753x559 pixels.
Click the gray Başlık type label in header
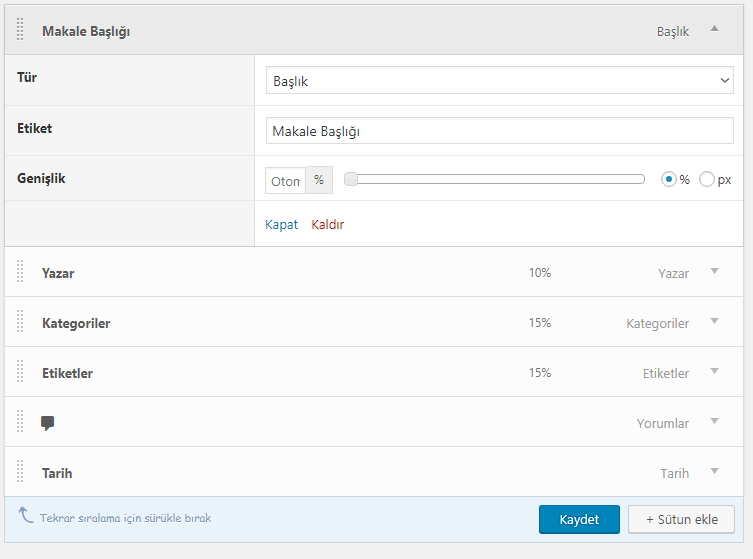[x=673, y=32]
